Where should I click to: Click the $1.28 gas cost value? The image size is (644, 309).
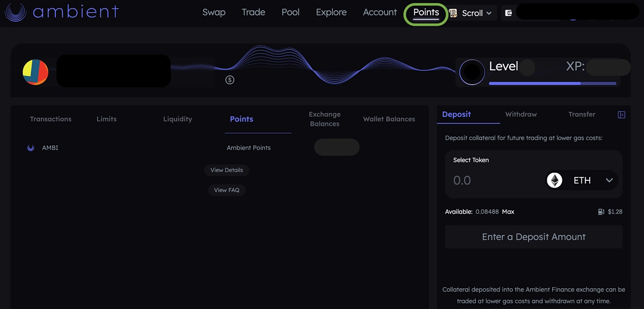click(615, 212)
